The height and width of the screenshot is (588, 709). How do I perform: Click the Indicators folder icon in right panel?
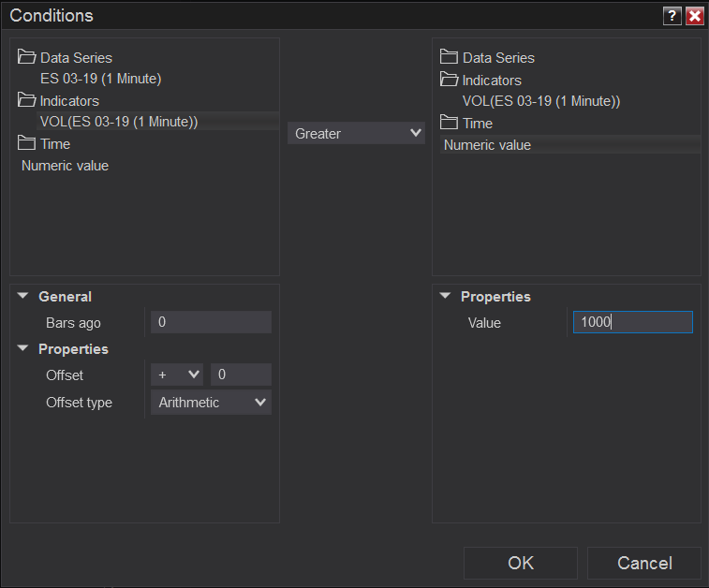450,80
